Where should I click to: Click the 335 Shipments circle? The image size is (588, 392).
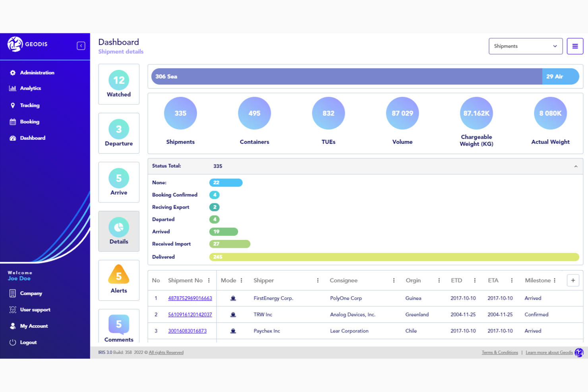pos(180,113)
